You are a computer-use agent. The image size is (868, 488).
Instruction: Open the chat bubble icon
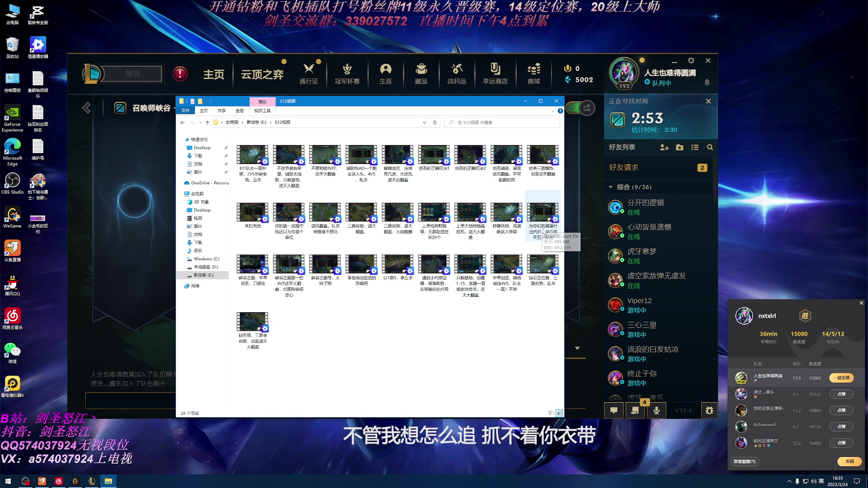click(614, 410)
